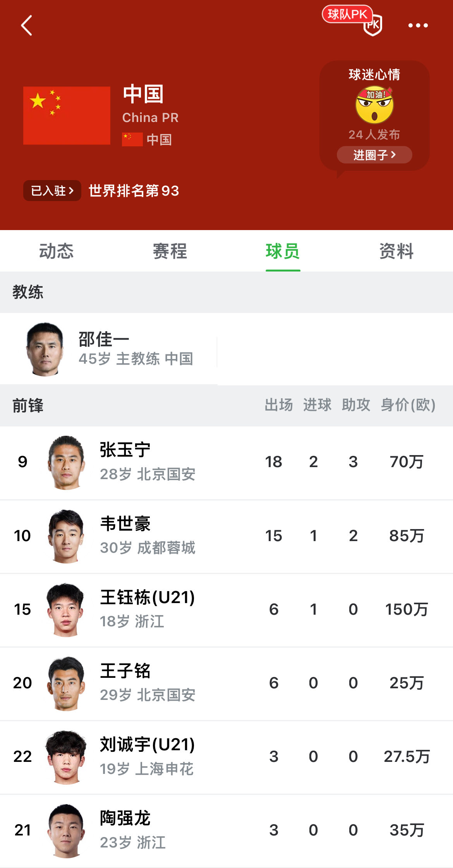Screen dimensions: 453x868
Task: Switch to the 赛程 tab
Action: (x=170, y=251)
